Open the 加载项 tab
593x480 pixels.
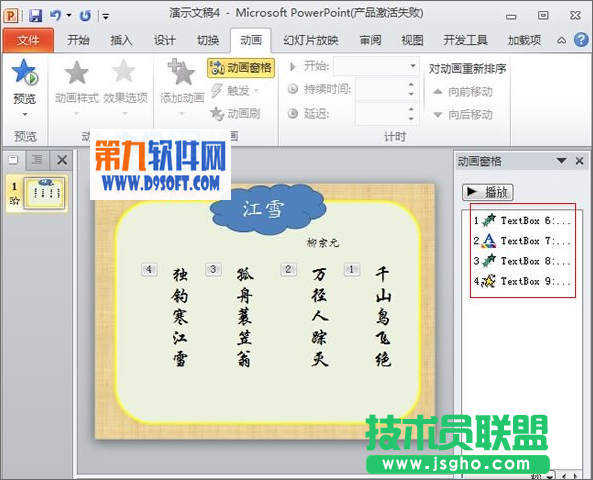(x=524, y=40)
